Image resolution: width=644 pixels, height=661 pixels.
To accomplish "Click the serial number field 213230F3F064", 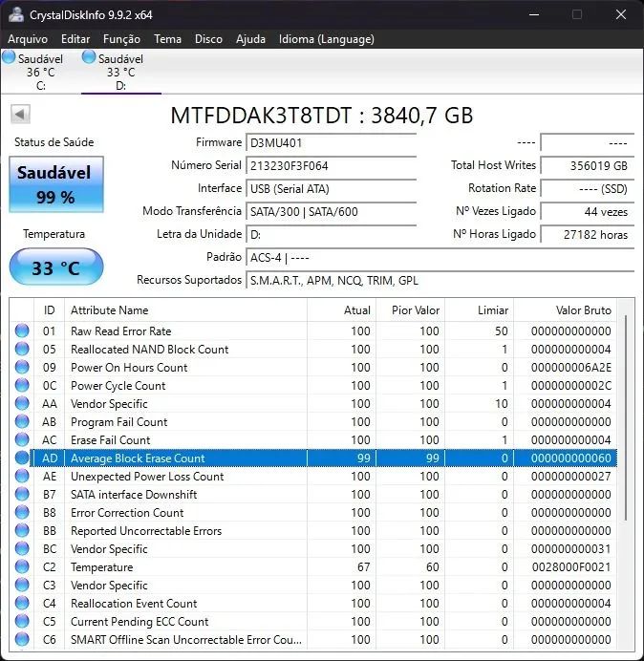I will (331, 165).
